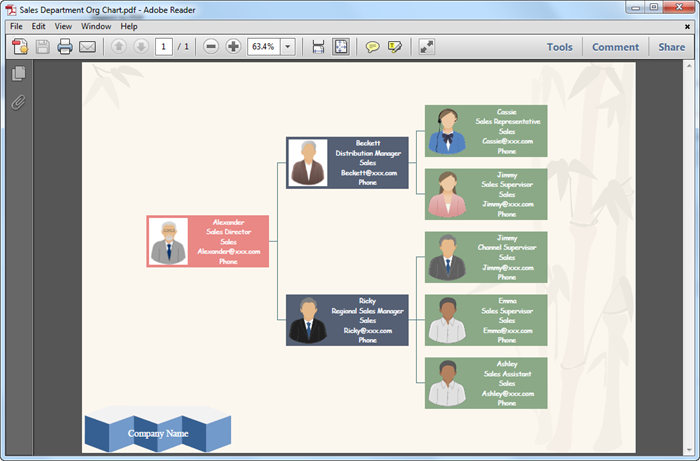This screenshot has height=461, width=700.
Task: Go to previous page arrow
Action: (119, 46)
